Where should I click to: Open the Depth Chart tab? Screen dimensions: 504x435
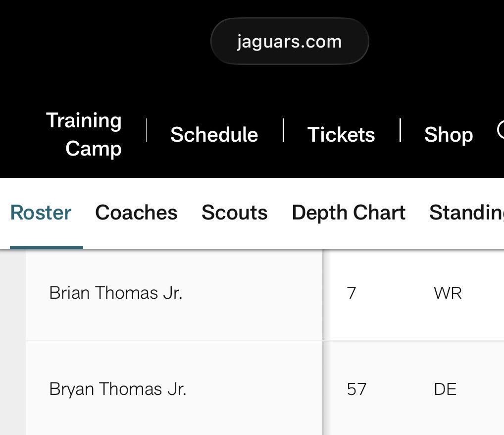tap(349, 213)
